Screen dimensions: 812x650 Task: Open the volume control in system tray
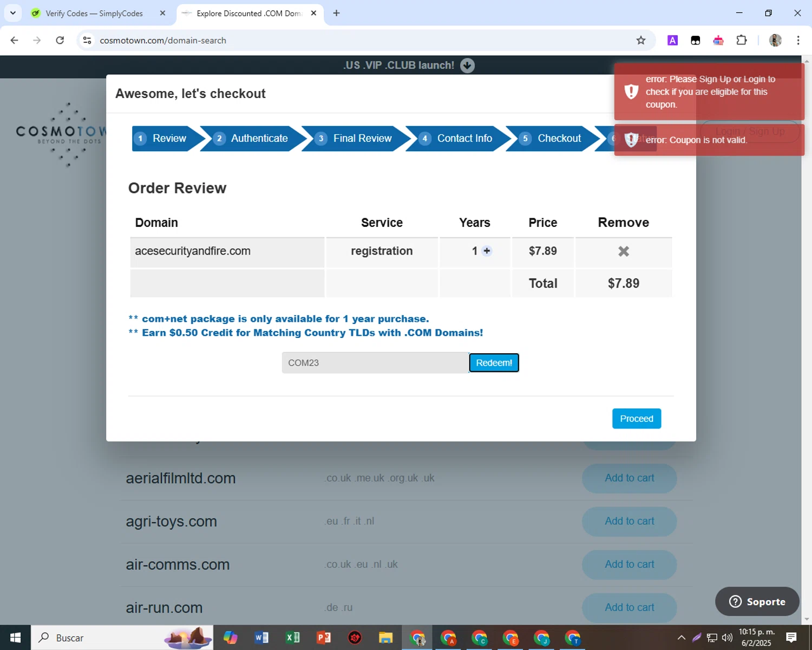pos(727,638)
